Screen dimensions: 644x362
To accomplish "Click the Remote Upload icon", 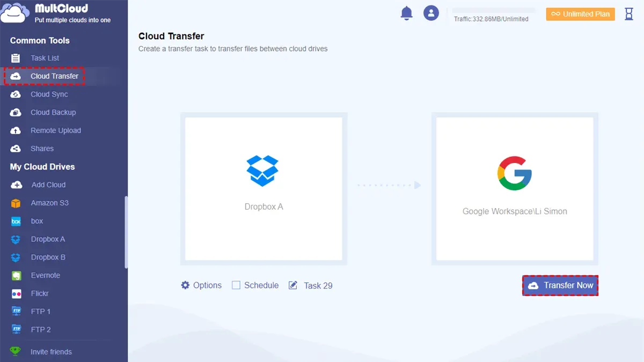I will pyautogui.click(x=16, y=130).
